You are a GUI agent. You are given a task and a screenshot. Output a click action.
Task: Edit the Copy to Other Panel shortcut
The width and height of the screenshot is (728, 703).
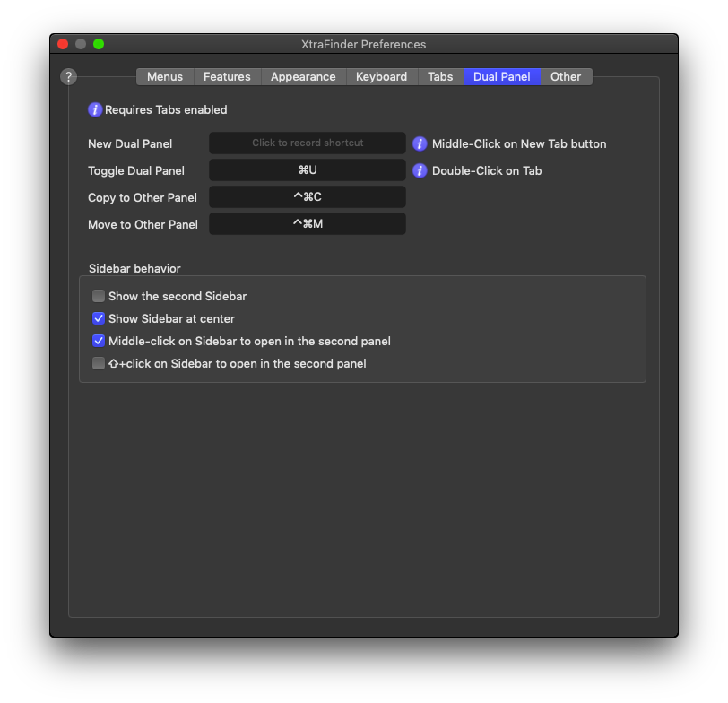coord(308,197)
